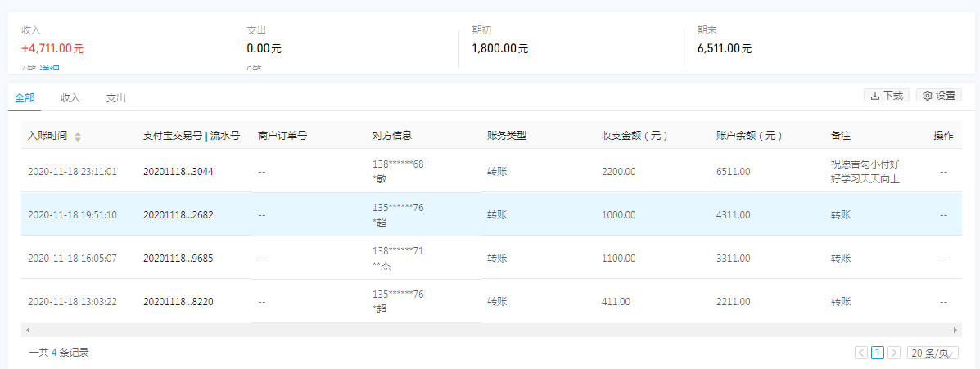Switch to the 收入 tab
This screenshot has height=369, width=980.
click(70, 98)
